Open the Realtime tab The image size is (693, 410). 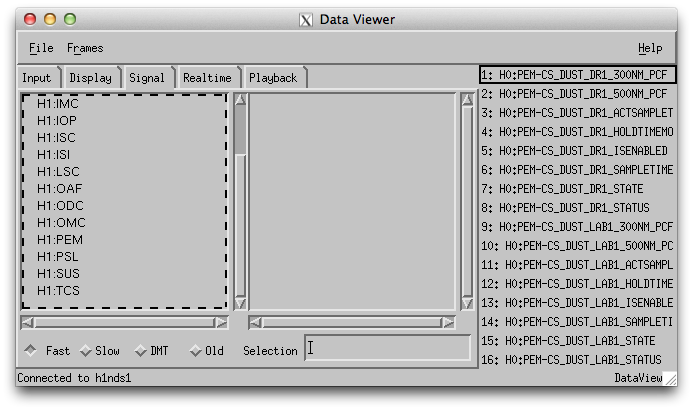coord(207,78)
